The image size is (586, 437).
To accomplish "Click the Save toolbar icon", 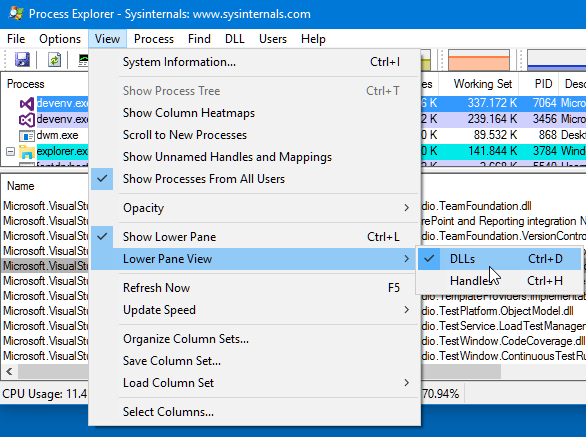I will 22,60.
